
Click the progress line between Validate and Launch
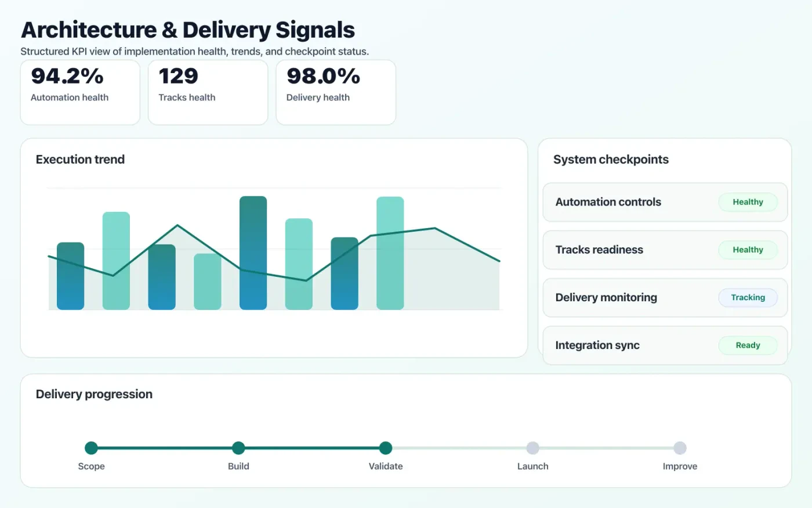pos(458,448)
